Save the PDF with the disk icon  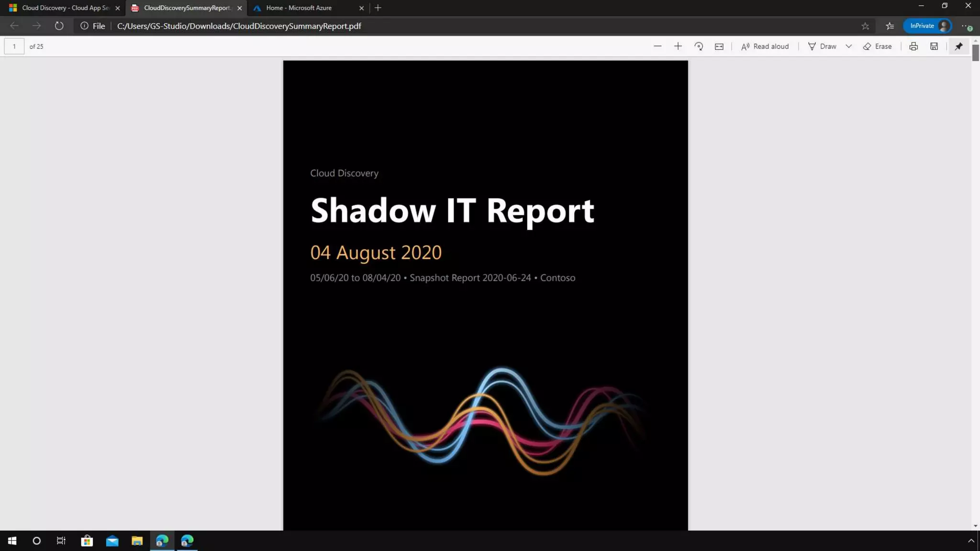point(934,46)
